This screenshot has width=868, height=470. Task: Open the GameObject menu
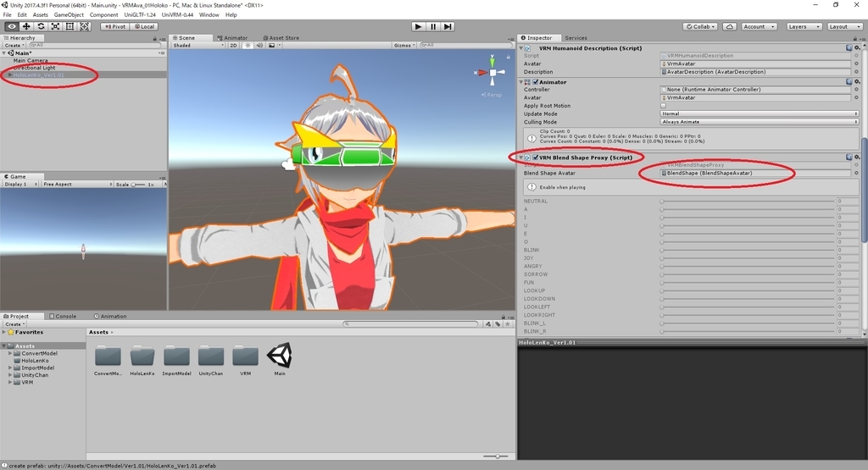click(69, 15)
